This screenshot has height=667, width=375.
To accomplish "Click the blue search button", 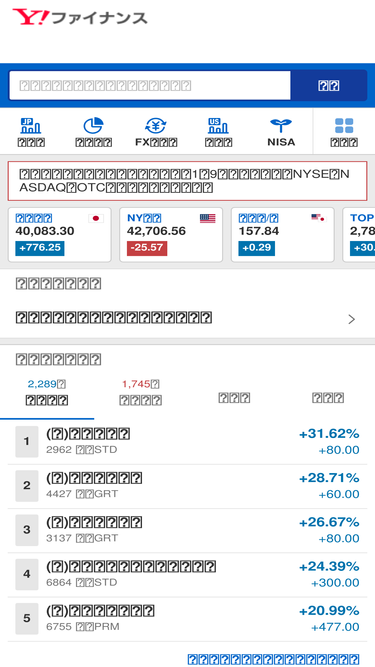I will [x=329, y=86].
